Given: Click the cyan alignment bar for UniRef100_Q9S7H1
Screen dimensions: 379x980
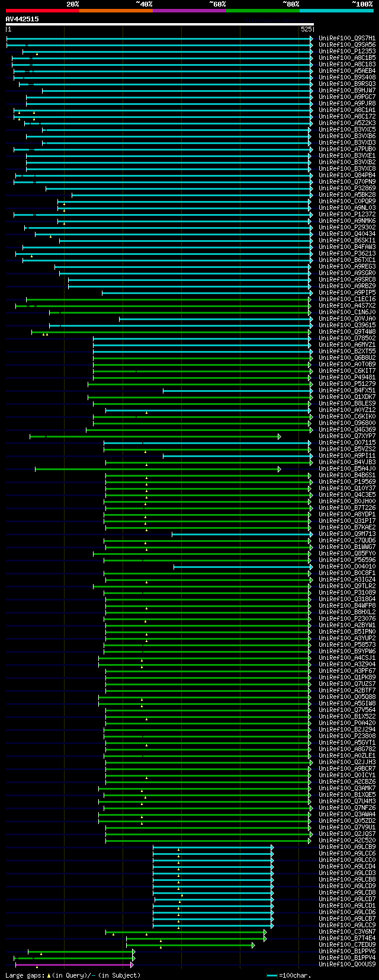Looking at the screenshot, I should pos(159,39).
